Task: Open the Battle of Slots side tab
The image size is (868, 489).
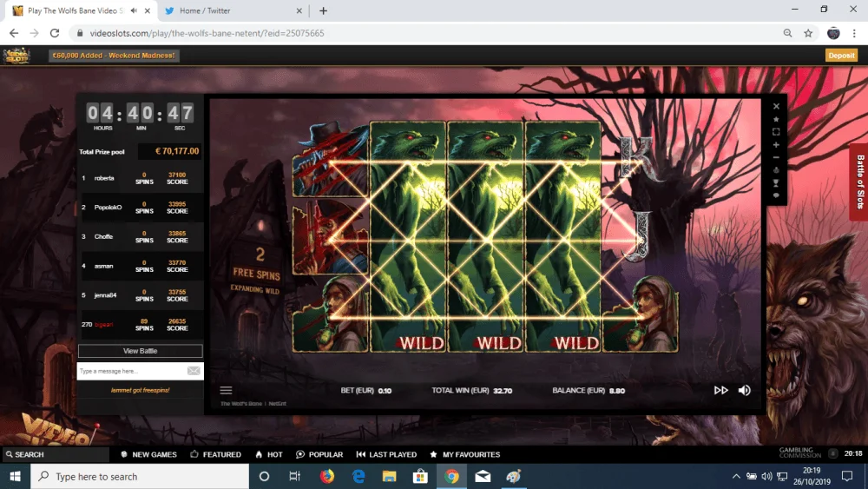Action: tap(859, 182)
